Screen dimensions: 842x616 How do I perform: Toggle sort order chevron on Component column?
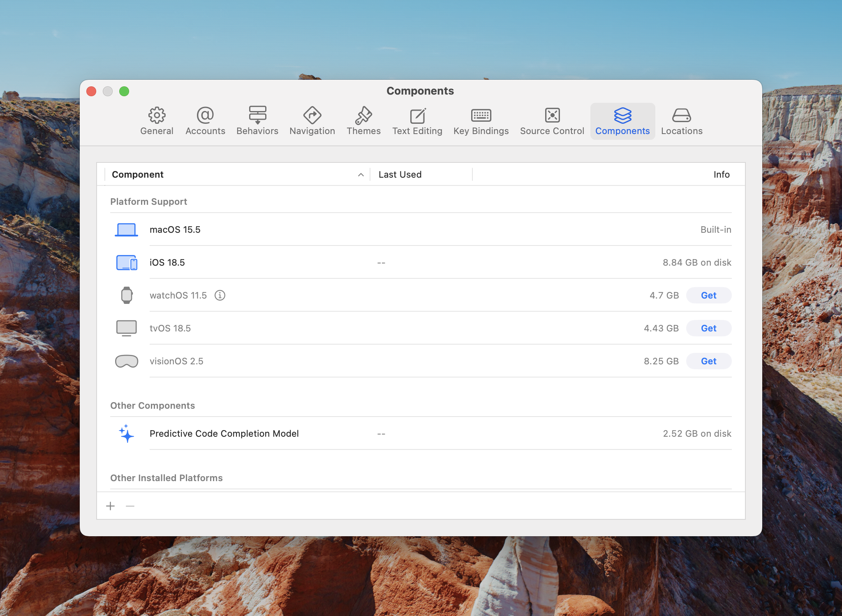361,175
